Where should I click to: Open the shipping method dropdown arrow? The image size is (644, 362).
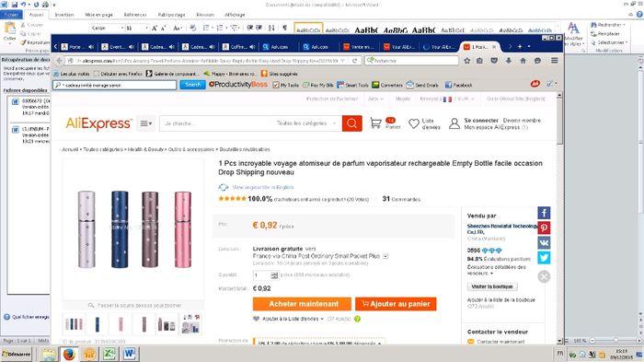(385, 256)
